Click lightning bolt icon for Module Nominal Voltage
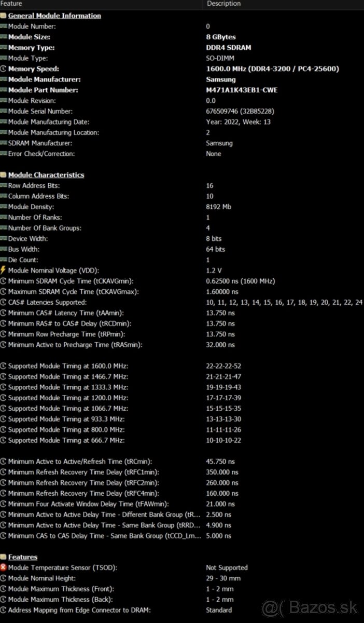Screen dimensions: 364x623 (4, 270)
